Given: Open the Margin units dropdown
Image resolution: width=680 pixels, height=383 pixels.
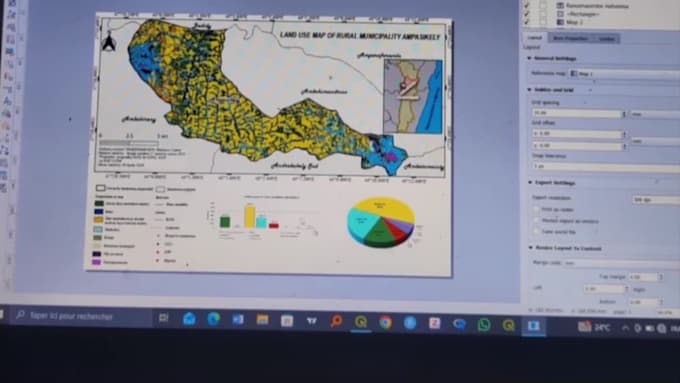Looking at the screenshot, I should pos(621,263).
